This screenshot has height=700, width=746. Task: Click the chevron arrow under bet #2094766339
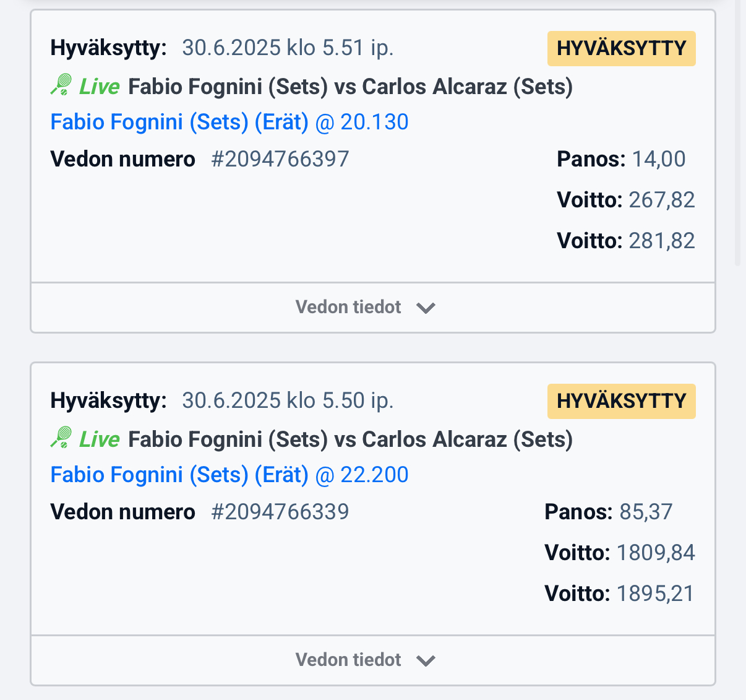click(426, 660)
